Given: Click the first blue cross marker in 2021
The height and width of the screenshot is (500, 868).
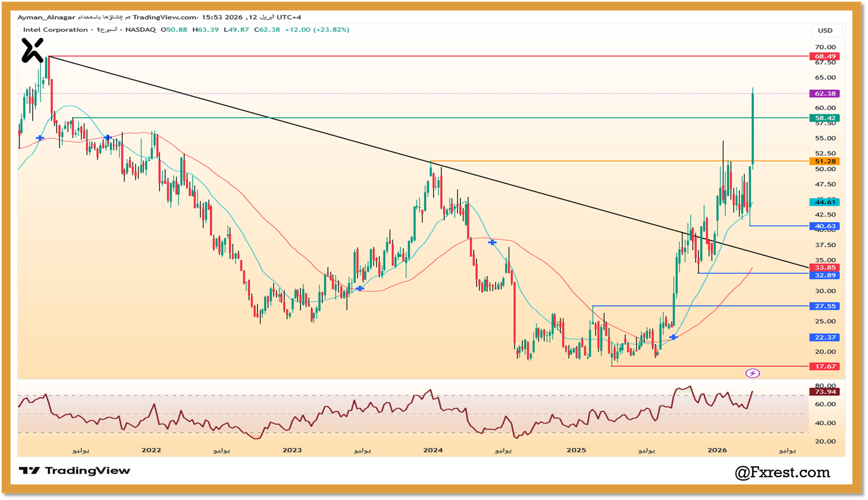Looking at the screenshot, I should tap(40, 138).
